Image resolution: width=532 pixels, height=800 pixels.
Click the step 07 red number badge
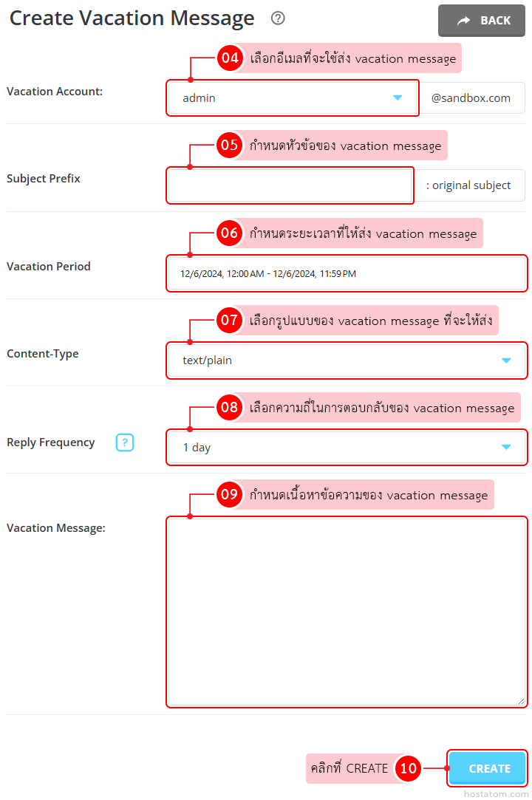point(230,321)
